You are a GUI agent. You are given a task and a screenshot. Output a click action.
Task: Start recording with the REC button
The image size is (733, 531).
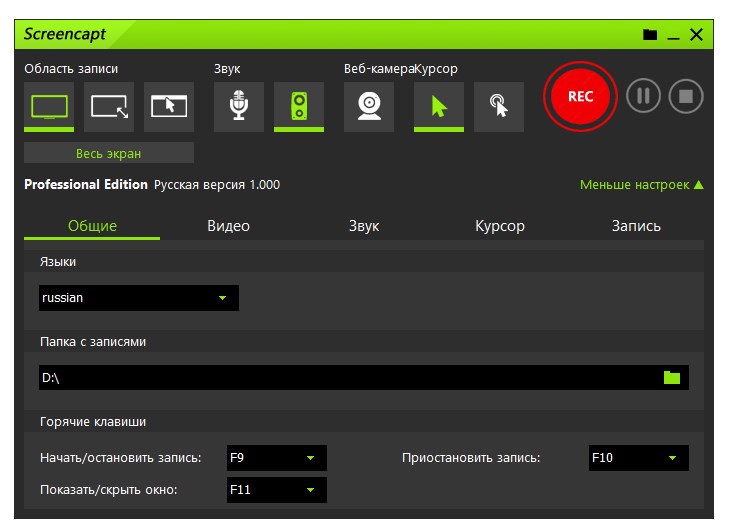point(580,96)
